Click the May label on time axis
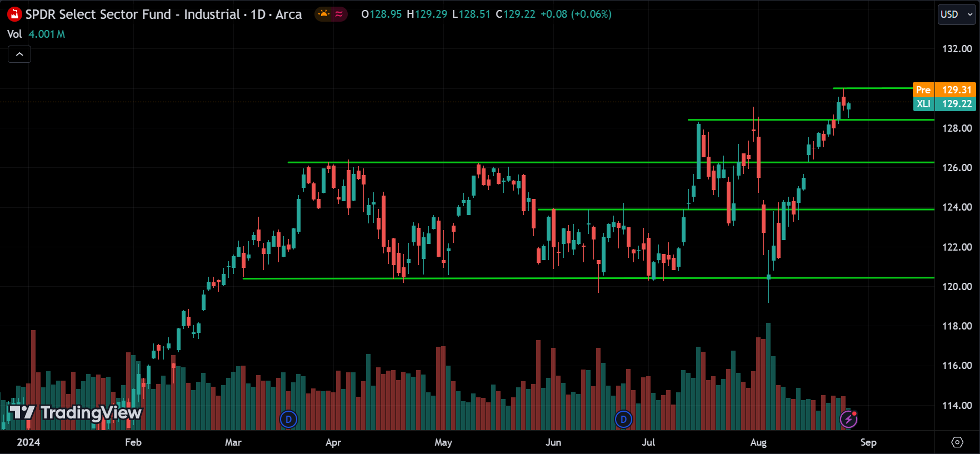This screenshot has width=980, height=454. point(443,442)
